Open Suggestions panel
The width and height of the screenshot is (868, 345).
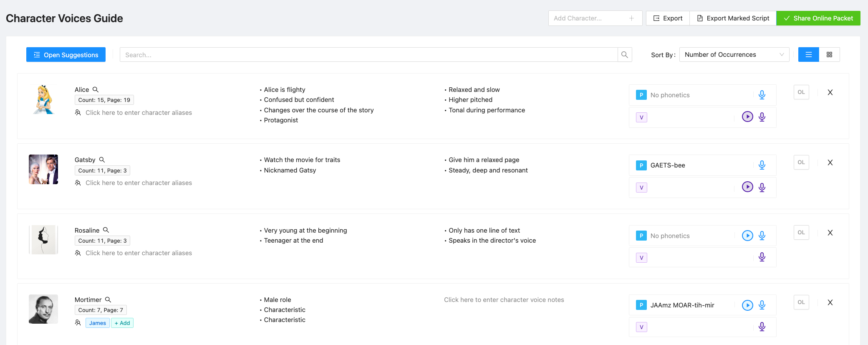tap(66, 55)
